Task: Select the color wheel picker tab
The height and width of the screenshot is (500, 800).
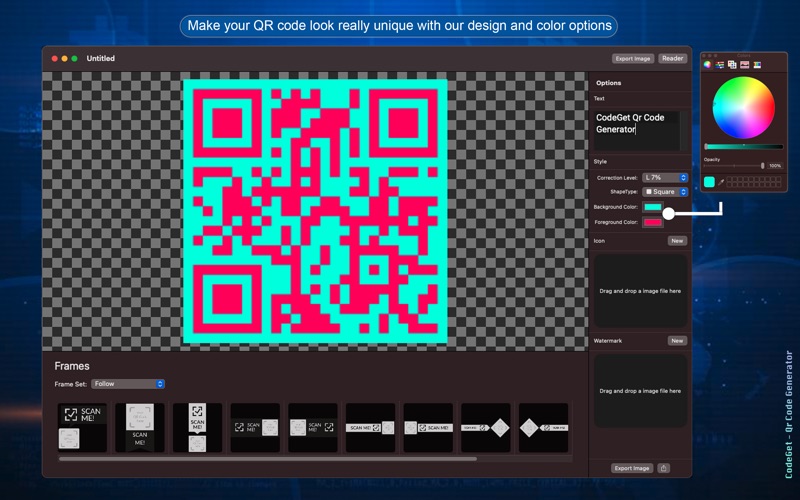Action: click(x=707, y=65)
